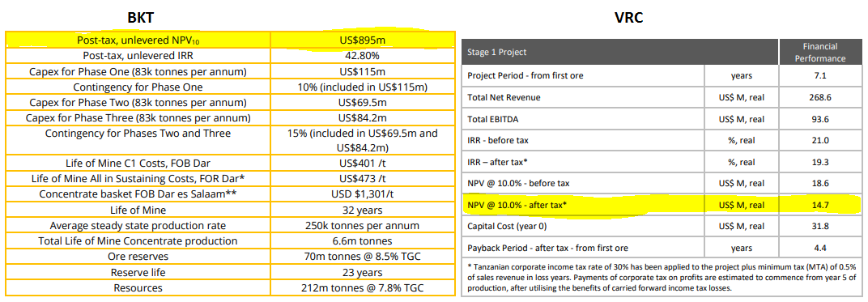Click the Financial Performance column header
Image resolution: width=868 pixels, height=302 pixels.
point(820,52)
